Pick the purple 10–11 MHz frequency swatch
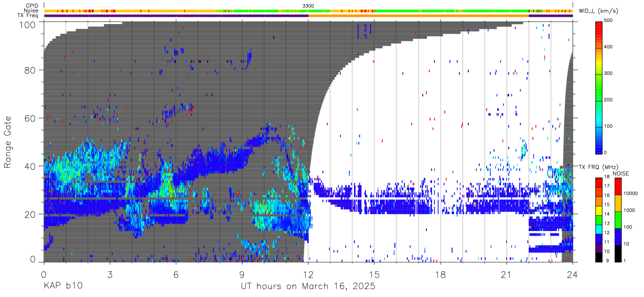Image resolution: width=644 pixels, height=297 pixels. (599, 247)
